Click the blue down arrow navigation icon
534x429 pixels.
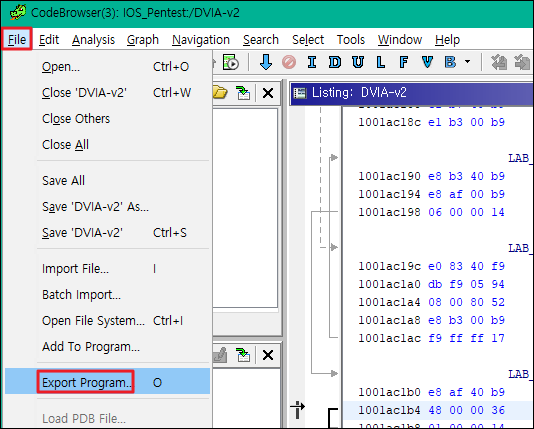266,62
